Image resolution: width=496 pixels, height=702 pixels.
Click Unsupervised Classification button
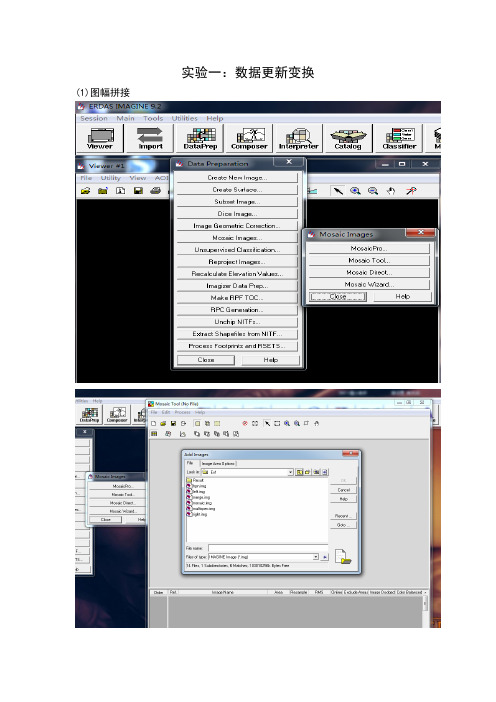tap(237, 250)
